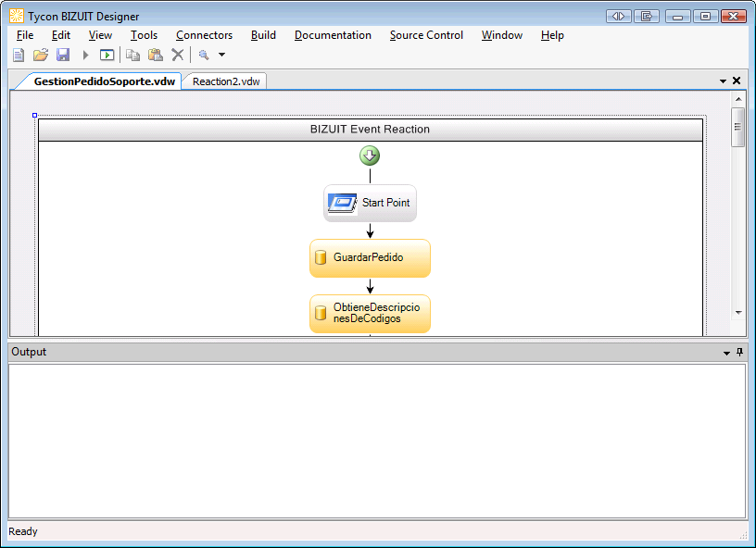The width and height of the screenshot is (756, 548).
Task: Click the GuardarPedido database cylinder icon
Action: 321,257
